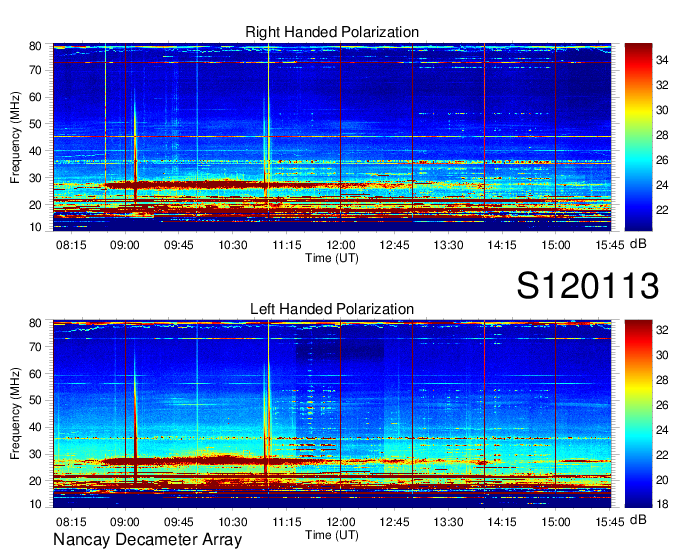Viewport: 680px width, 552px height.
Task: Click the 20 dB tick on Left Handed colorbar
Action: click(x=662, y=480)
